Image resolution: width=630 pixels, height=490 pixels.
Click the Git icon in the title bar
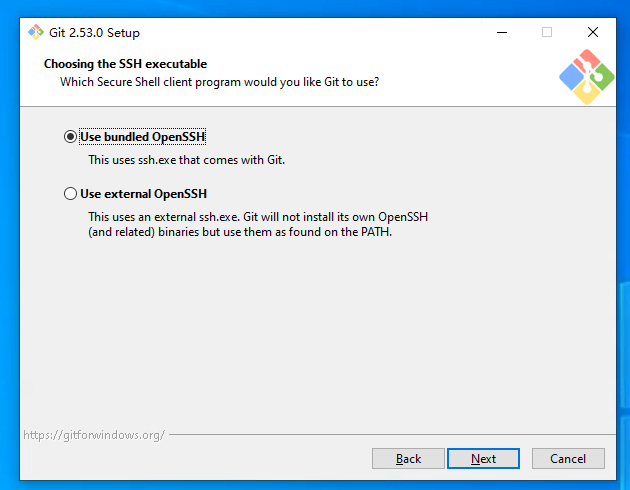coord(36,32)
